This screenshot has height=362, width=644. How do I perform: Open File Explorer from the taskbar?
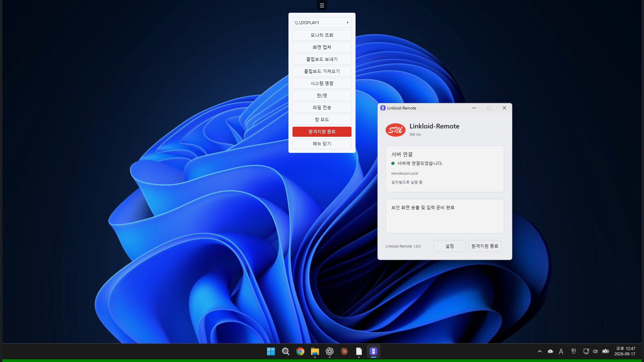pyautogui.click(x=315, y=351)
